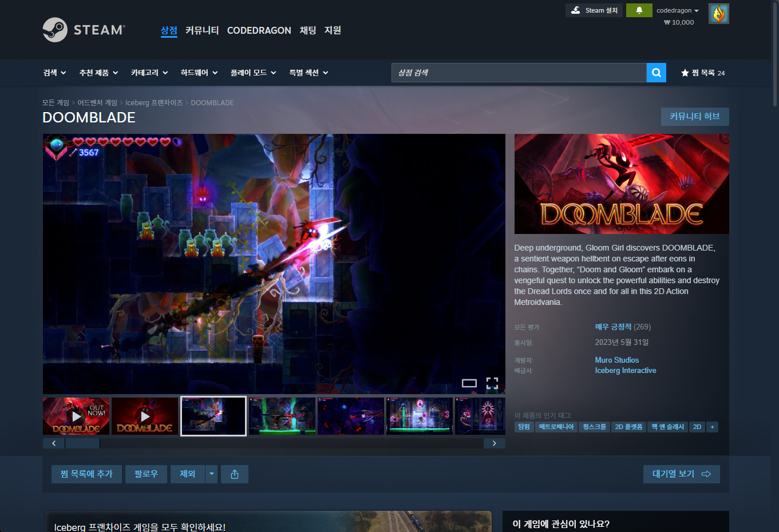Image resolution: width=779 pixels, height=532 pixels.
Task: Click the 탐험 tag
Action: coord(524,427)
